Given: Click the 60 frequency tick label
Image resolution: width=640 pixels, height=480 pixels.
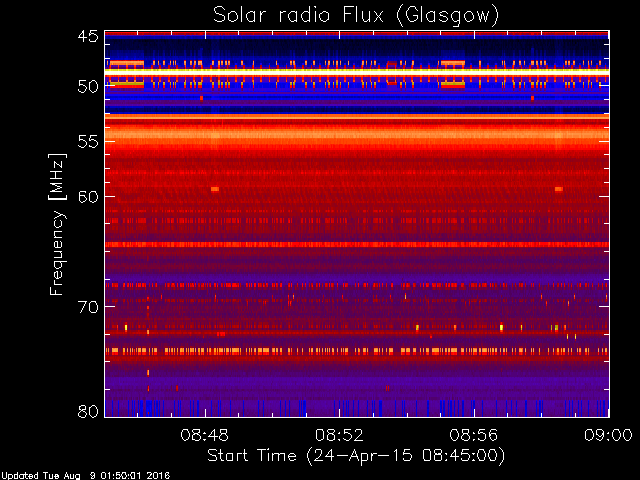Looking at the screenshot, I should point(88,196).
